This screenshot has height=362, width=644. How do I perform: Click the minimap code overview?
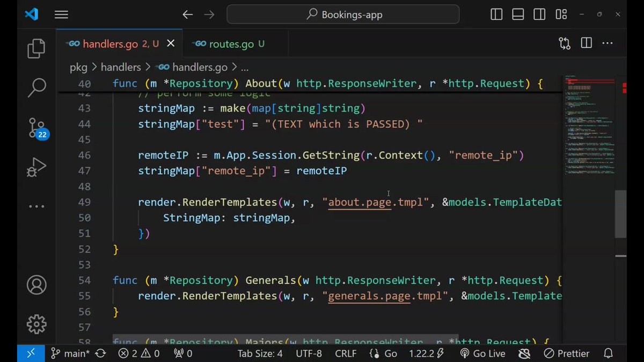click(589, 126)
